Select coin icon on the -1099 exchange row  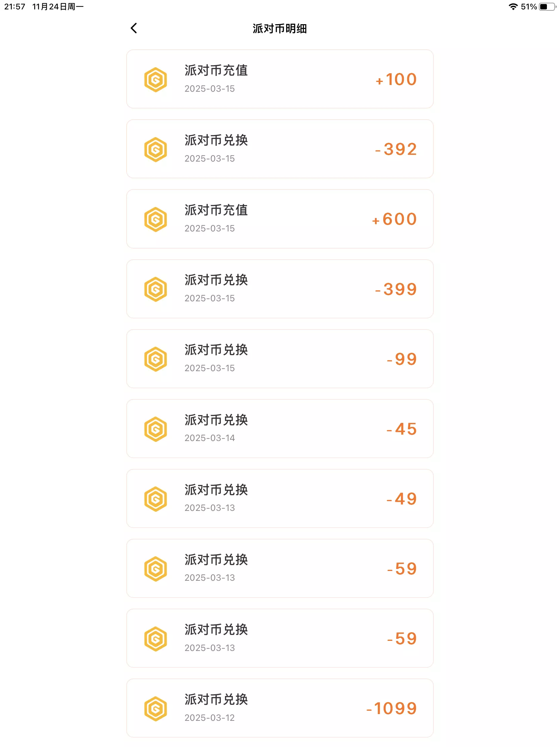coord(156,708)
